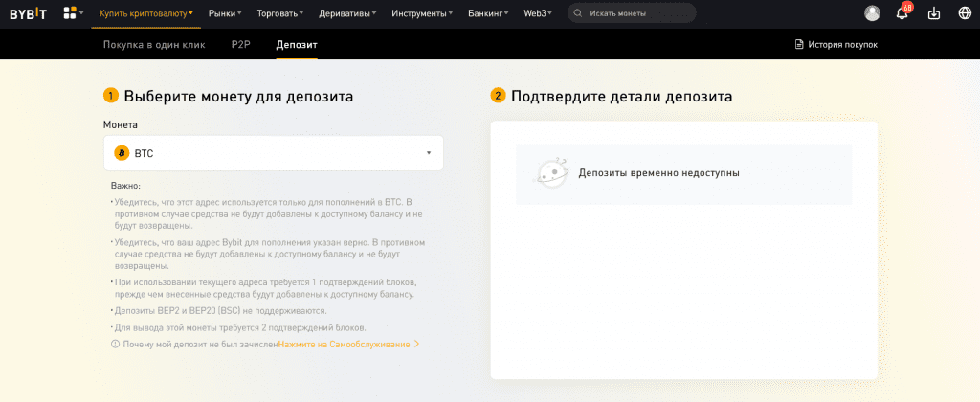Click the Bybit logo
980x402 pixels.
28,13
